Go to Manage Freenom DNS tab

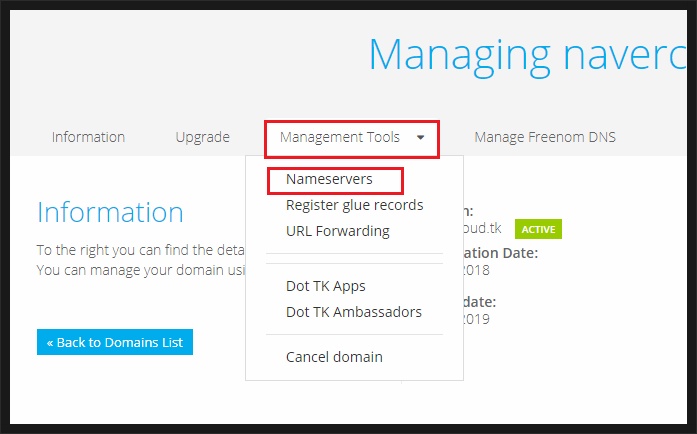point(545,137)
